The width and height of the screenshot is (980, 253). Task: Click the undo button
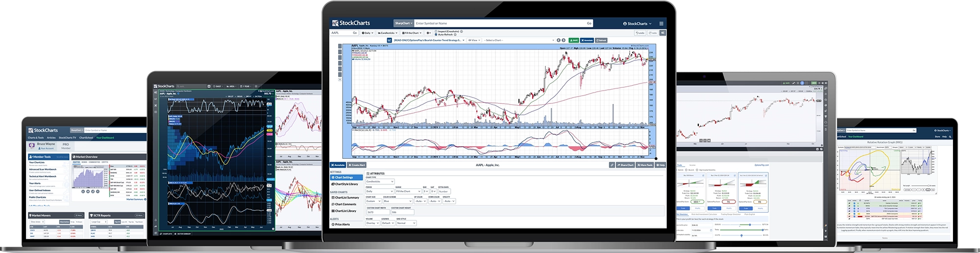[640, 33]
